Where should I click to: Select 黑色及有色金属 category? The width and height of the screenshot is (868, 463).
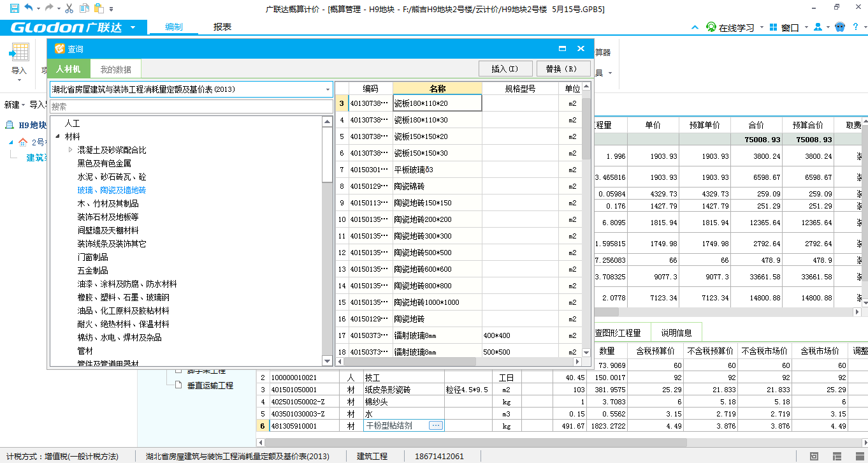(x=104, y=163)
